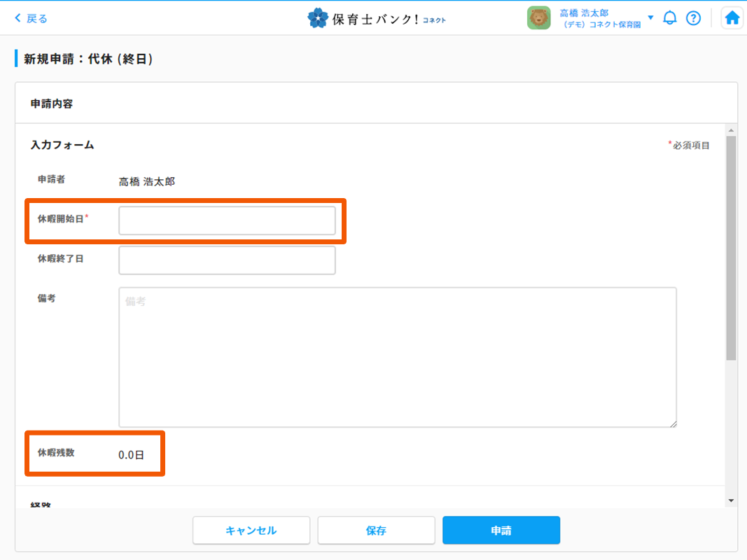Click the form scrollbar up arrow
747x560 pixels.
point(731,130)
